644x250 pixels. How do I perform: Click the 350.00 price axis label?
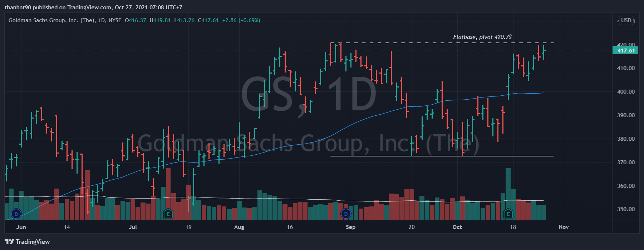(626, 209)
